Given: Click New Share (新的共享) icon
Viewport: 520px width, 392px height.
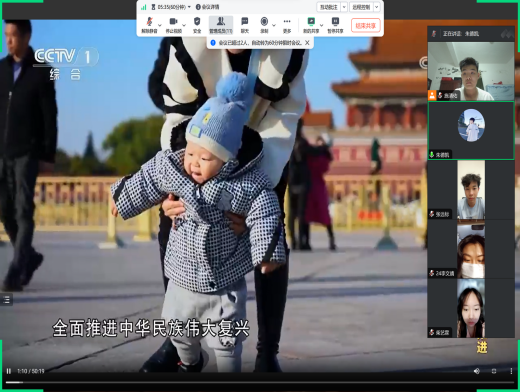Looking at the screenshot, I should point(311,25).
